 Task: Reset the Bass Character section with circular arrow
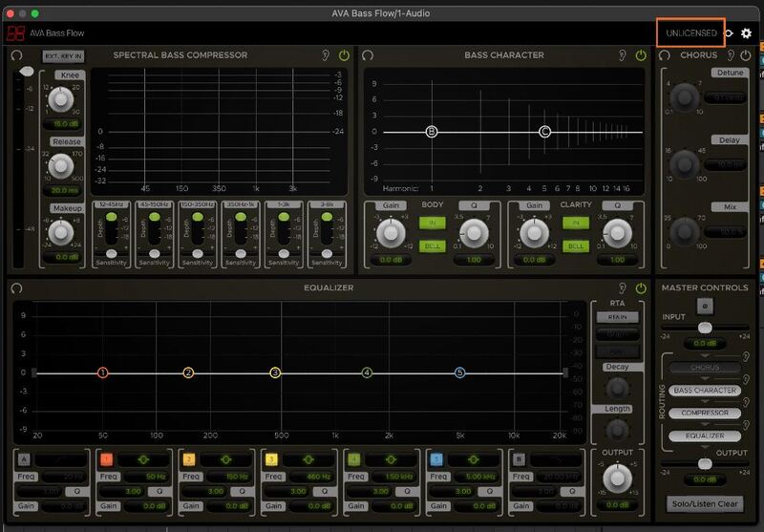(369, 55)
